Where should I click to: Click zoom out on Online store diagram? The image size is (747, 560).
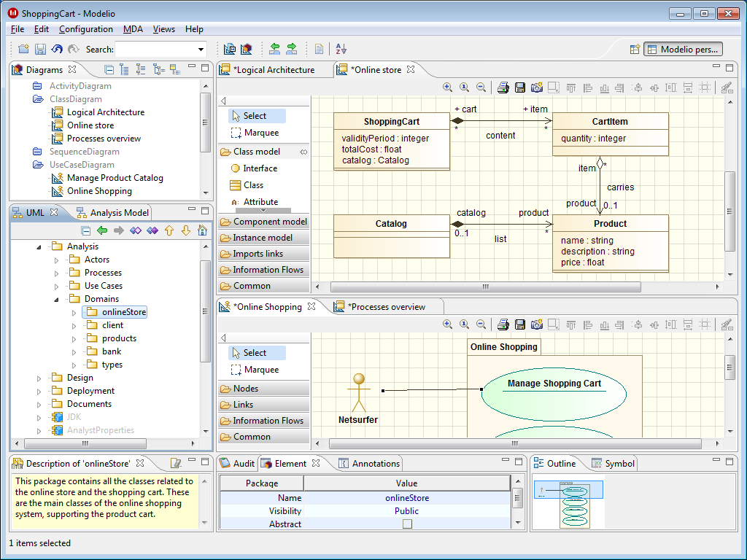[481, 87]
